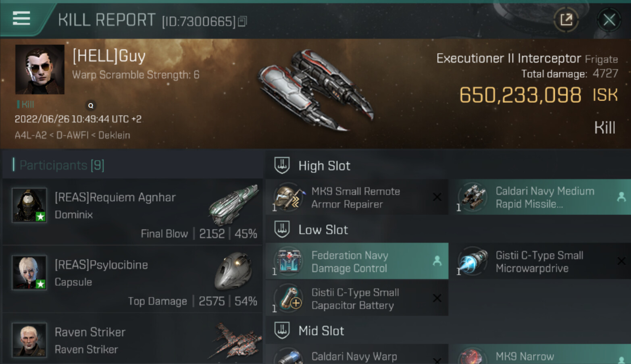This screenshot has width=631, height=364.
Task: Open the Participants [9] tab
Action: pyautogui.click(x=62, y=165)
